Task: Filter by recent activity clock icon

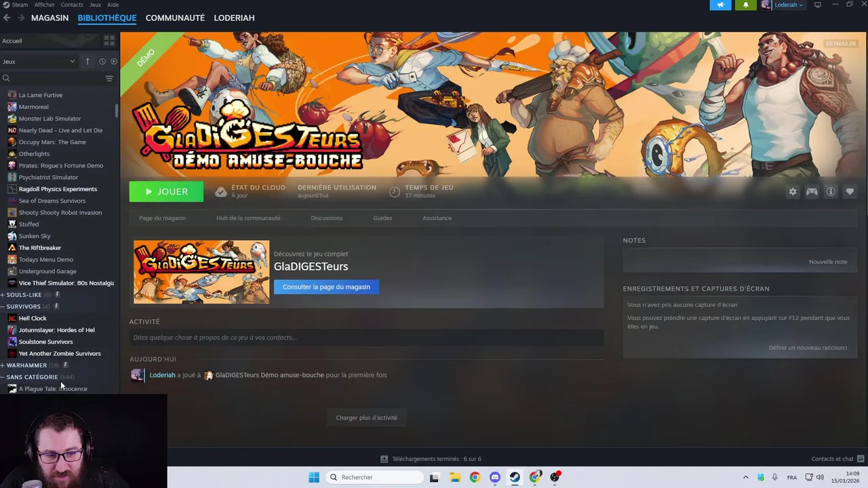Action: pyautogui.click(x=102, y=61)
